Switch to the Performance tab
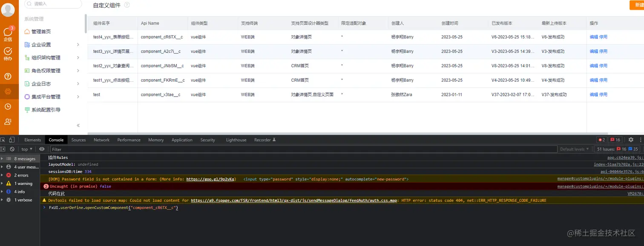 coord(129,140)
